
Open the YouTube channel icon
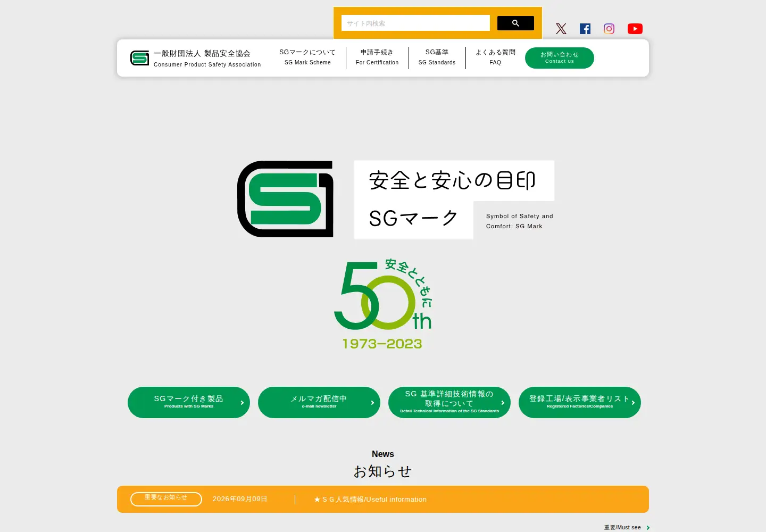pyautogui.click(x=635, y=29)
